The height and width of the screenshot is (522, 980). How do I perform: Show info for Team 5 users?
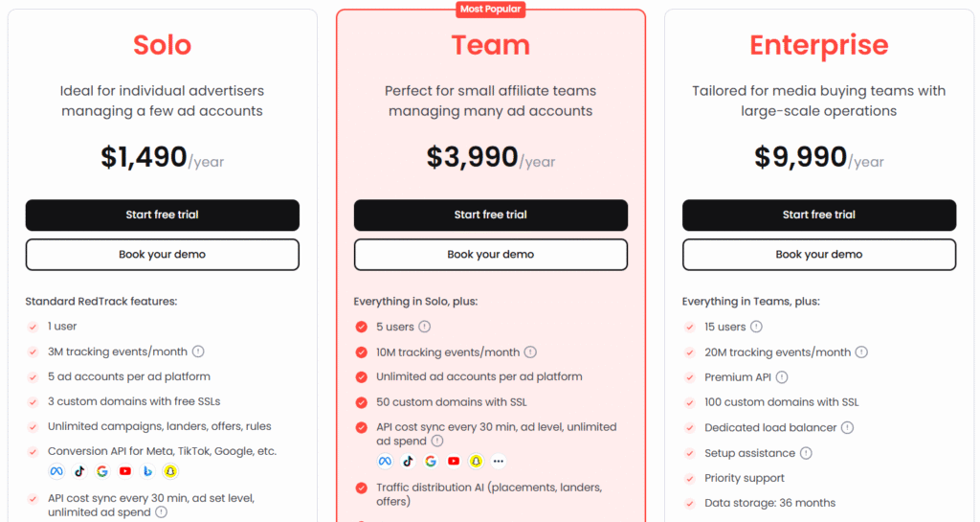424,327
